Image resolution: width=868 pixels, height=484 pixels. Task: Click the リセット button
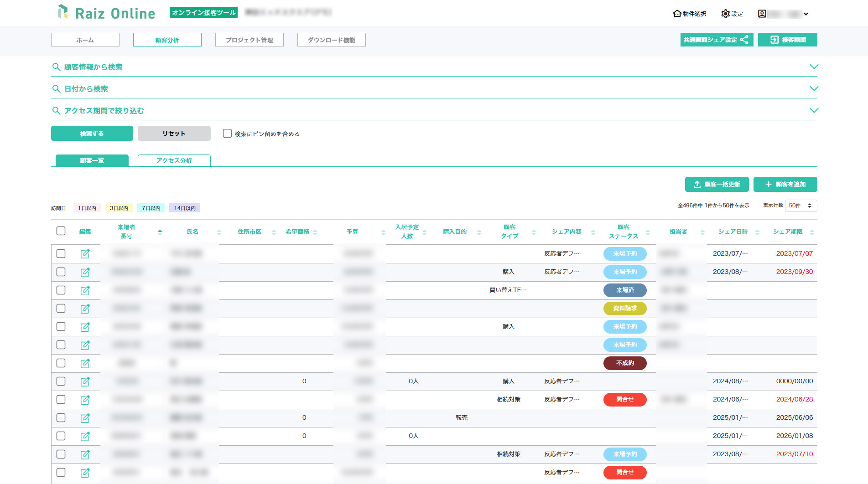174,133
